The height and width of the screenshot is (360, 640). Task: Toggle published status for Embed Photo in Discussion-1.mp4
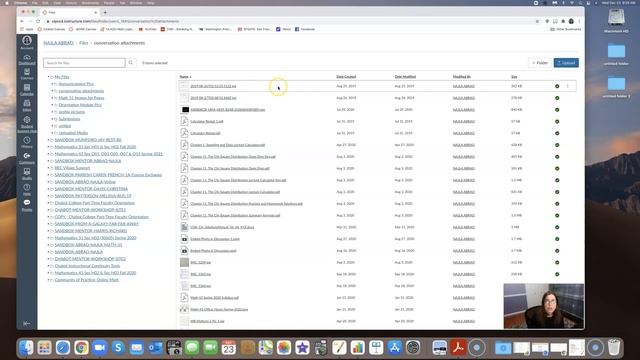[557, 239]
